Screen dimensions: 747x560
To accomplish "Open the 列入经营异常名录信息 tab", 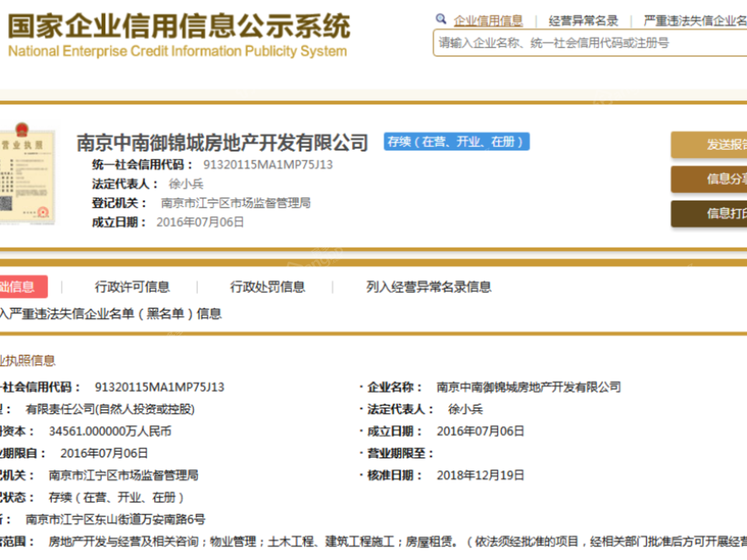I will [429, 287].
